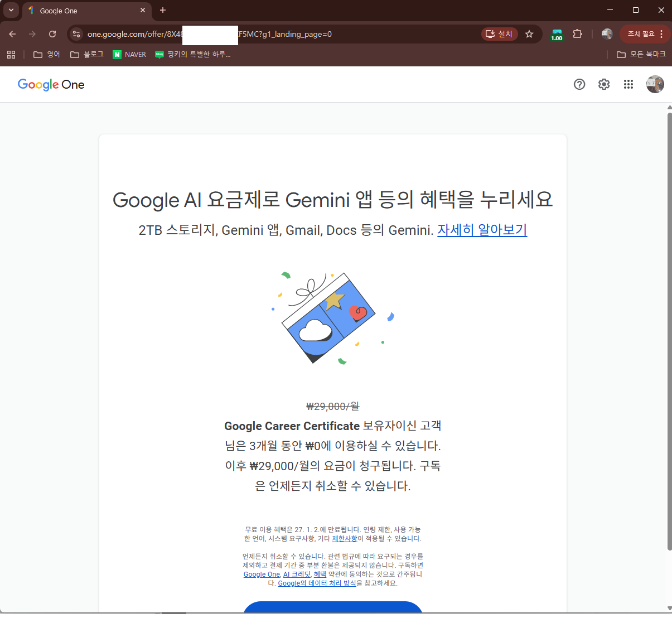The height and width of the screenshot is (618, 672).
Task: Maximize the Chrome window
Action: click(635, 10)
